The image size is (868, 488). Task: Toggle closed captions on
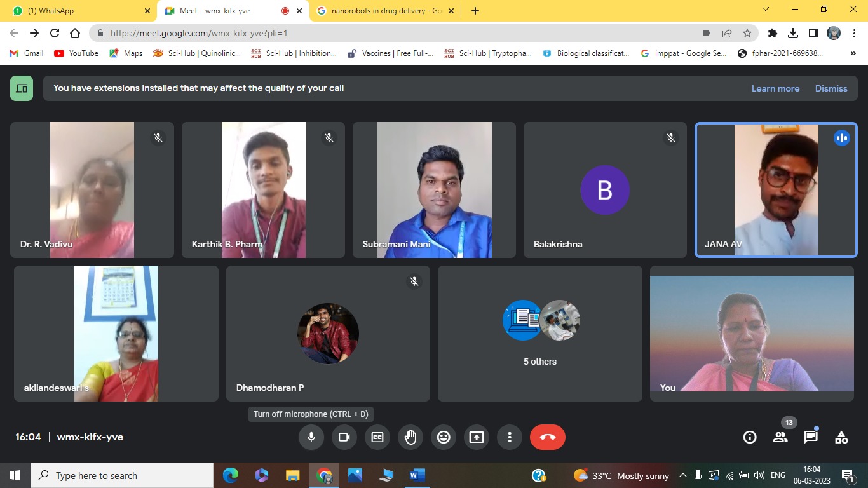coord(377,437)
